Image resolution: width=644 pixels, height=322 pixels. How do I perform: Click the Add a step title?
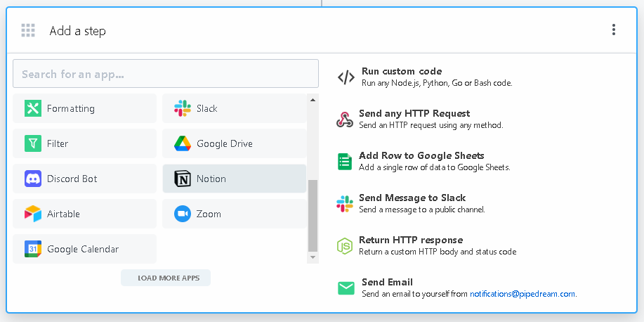(x=78, y=31)
